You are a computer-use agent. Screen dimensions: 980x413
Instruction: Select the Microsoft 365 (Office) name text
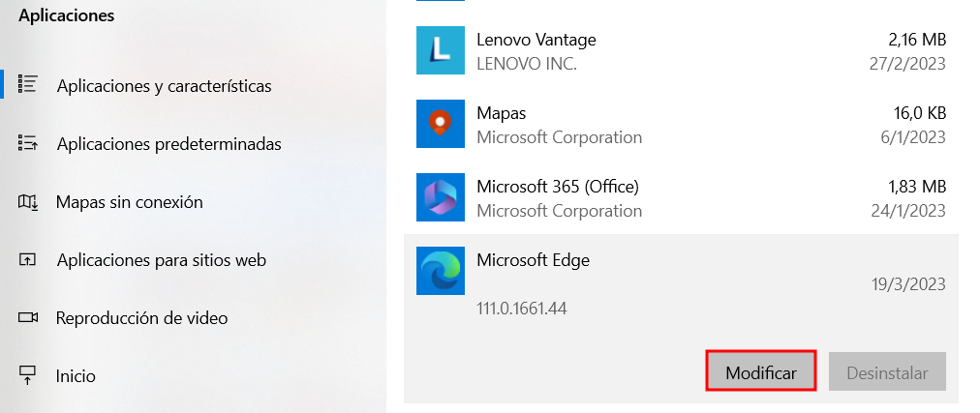pyautogui.click(x=557, y=187)
